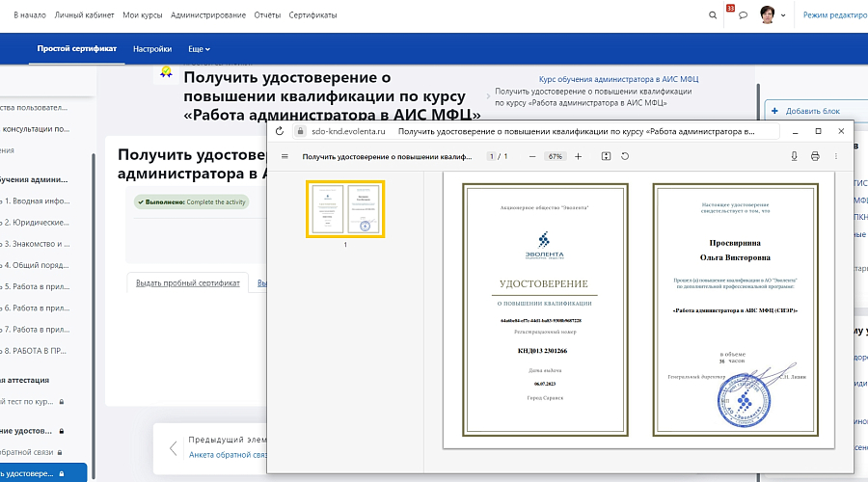Reload the popup window page

(x=280, y=131)
